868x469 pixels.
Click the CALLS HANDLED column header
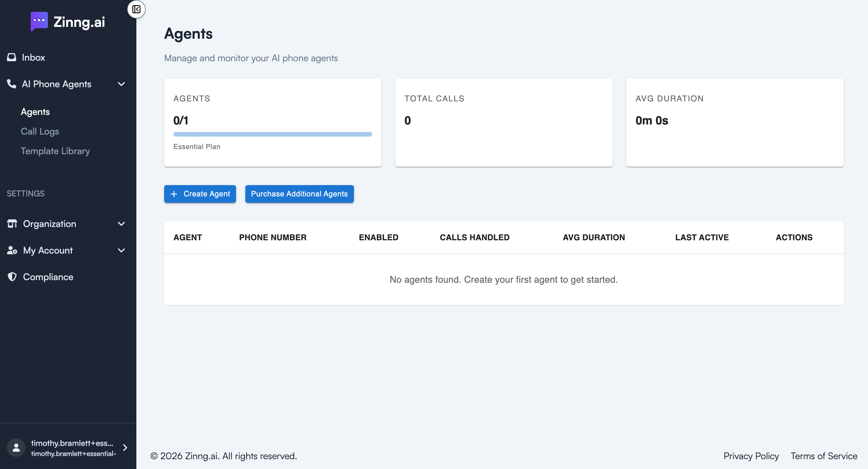(474, 237)
